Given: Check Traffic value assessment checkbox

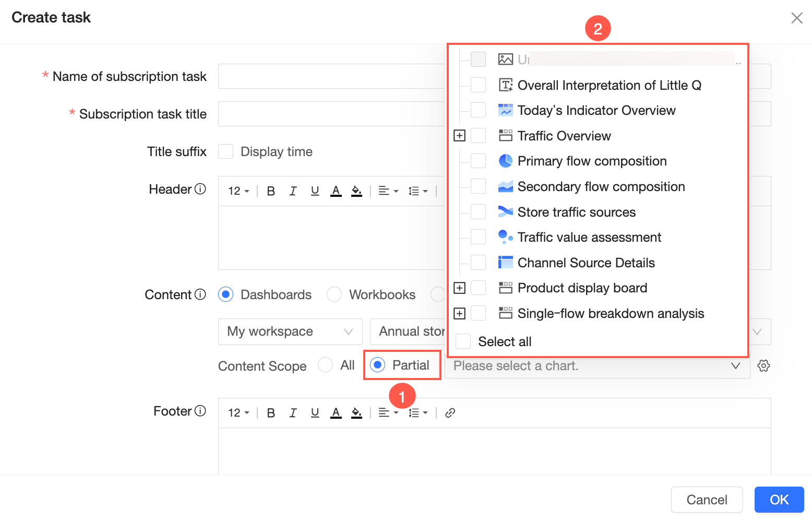Looking at the screenshot, I should 478,237.
